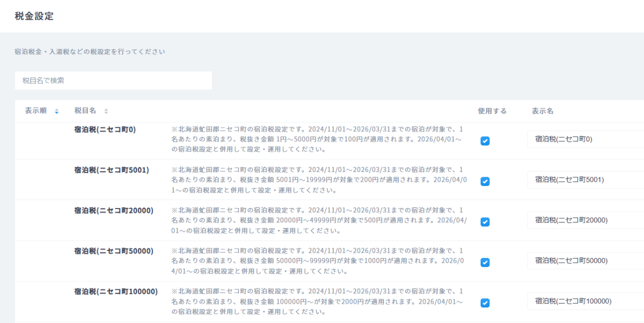
Task: Click the 税目名 column header label
Action: [x=85, y=111]
